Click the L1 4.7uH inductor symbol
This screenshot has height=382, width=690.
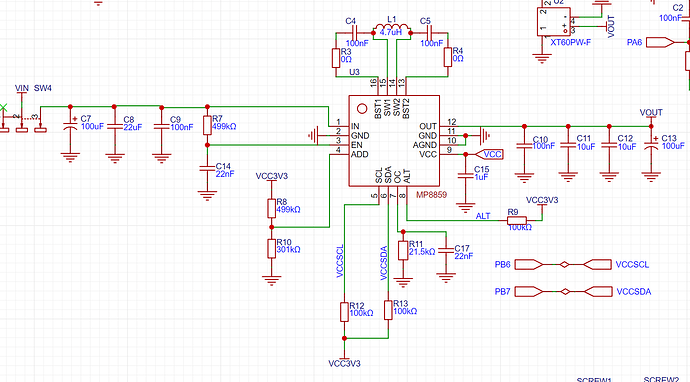coord(392,28)
